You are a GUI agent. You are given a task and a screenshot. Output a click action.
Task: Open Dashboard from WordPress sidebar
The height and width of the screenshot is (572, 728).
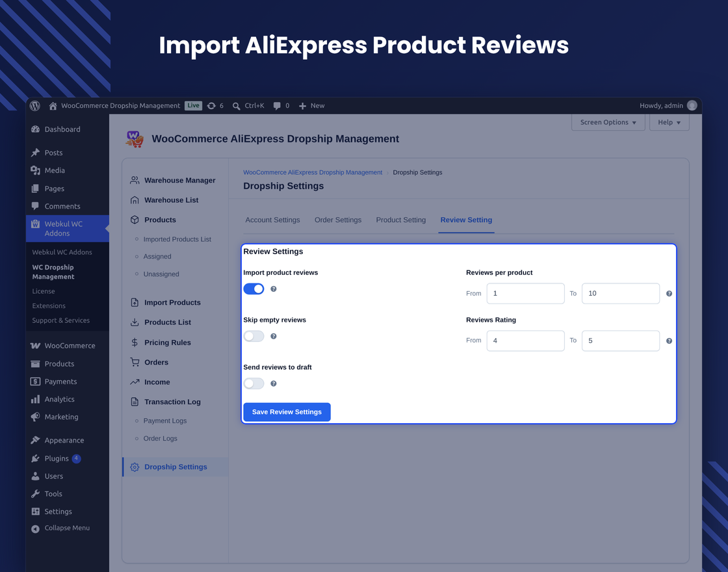click(x=62, y=129)
